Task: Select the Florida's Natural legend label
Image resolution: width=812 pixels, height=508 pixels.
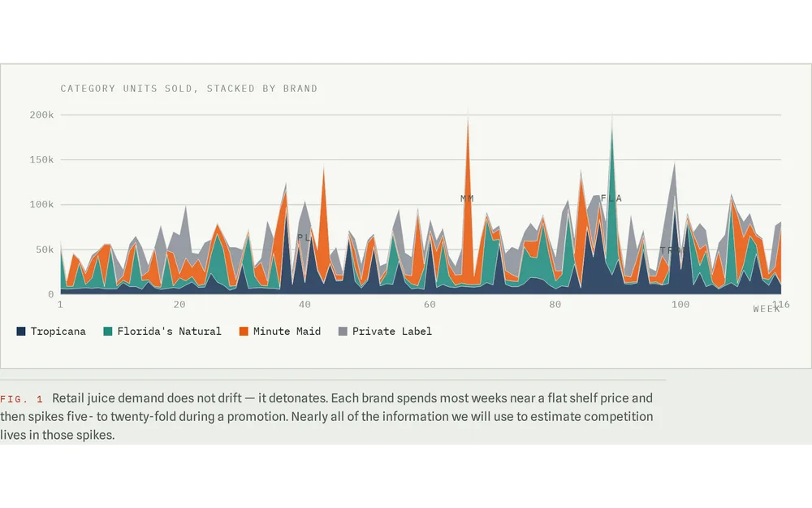Action: pyautogui.click(x=170, y=332)
